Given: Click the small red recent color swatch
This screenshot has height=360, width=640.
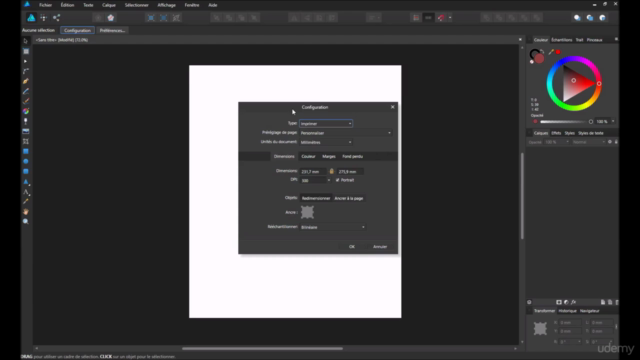Looking at the screenshot, I should (x=558, y=52).
